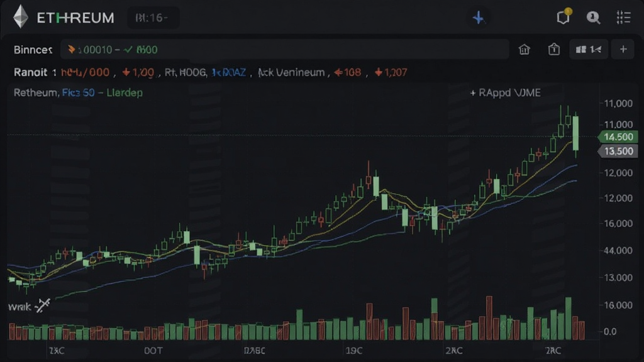Click the Ethereum diamond logo
The image size is (644, 362).
point(21,17)
